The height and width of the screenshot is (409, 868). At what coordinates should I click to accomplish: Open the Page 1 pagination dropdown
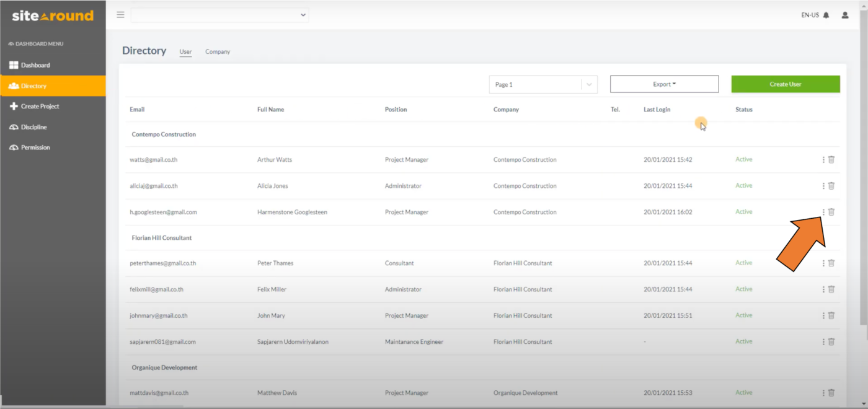coord(542,84)
